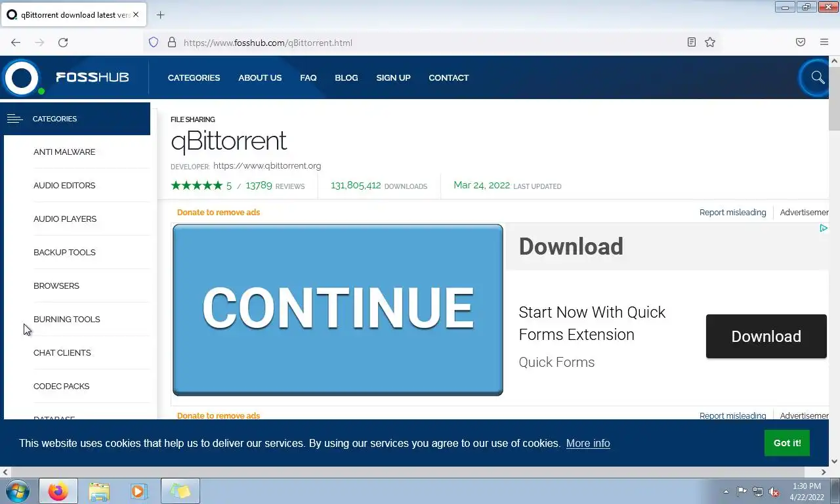Click the green notes taskbar icon
The width and height of the screenshot is (840, 504).
click(x=180, y=492)
